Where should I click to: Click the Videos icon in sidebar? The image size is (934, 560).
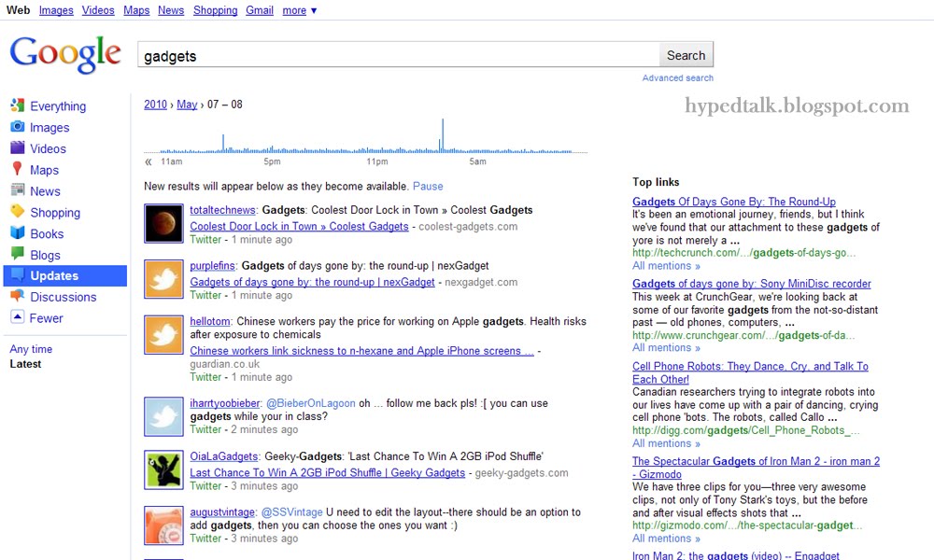17,147
